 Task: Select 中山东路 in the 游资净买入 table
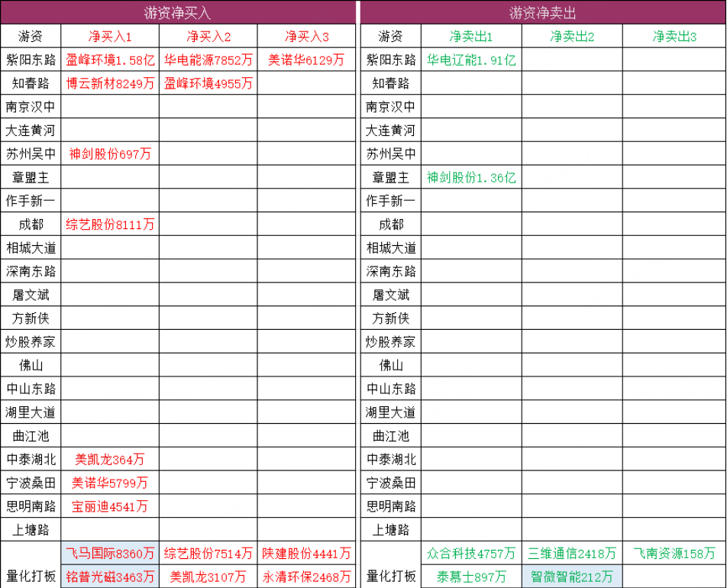coord(31,389)
